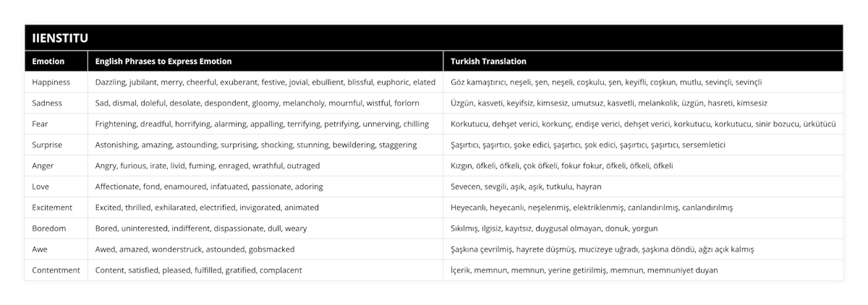Click the English Phrases to Express Emotion header

163,61
